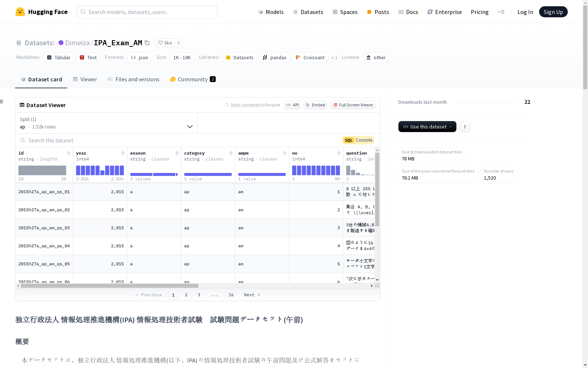Viewport: 588px width, 368px height.
Task: Switch to the Dataset card tab
Action: 41,79
